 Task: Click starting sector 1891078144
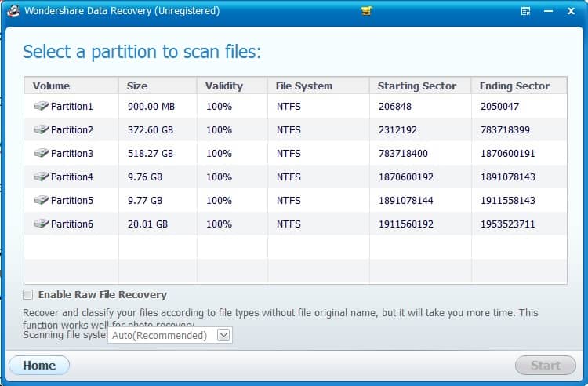(406, 201)
